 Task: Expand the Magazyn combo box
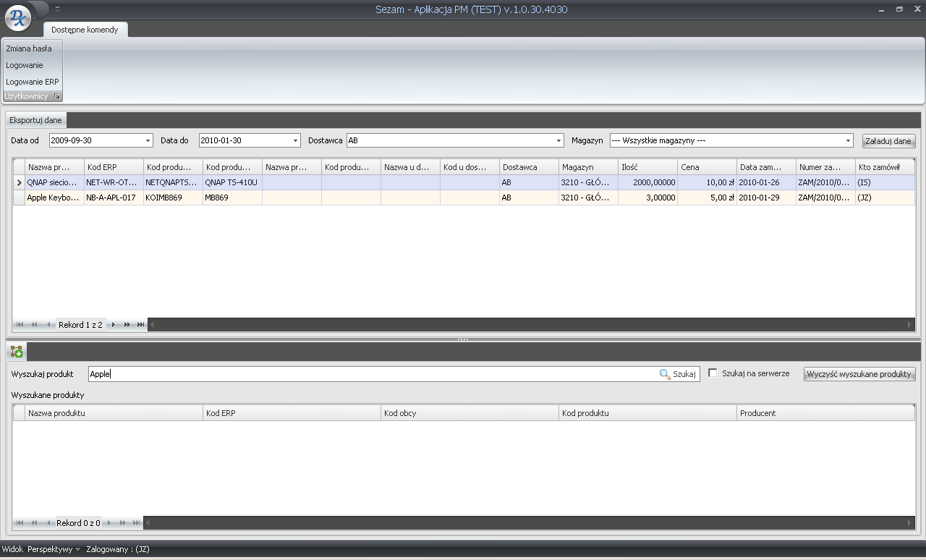coord(849,140)
